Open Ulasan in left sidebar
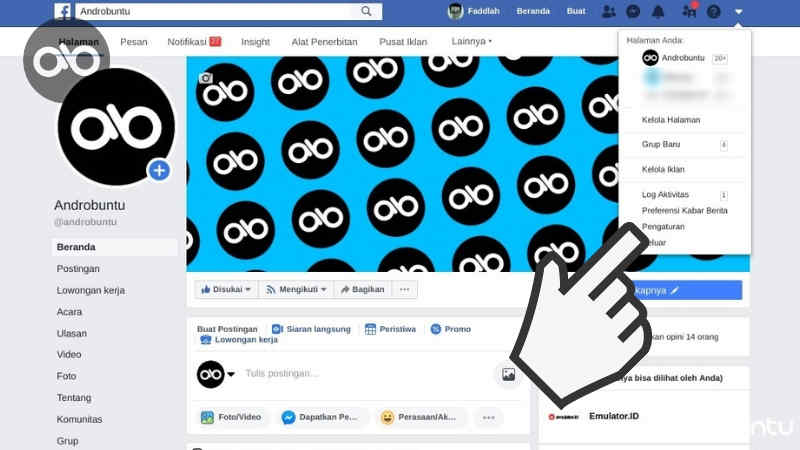This screenshot has width=800, height=450. tap(71, 334)
